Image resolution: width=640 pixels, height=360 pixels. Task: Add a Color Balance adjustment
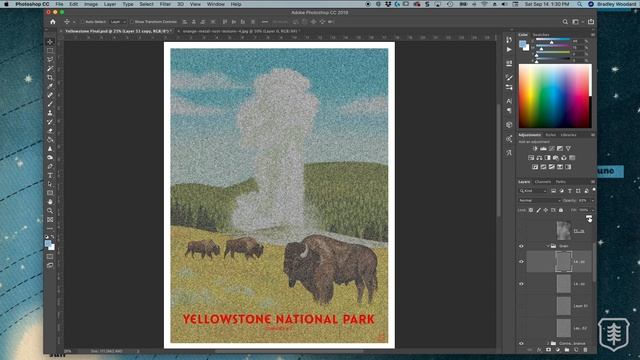coord(539,158)
